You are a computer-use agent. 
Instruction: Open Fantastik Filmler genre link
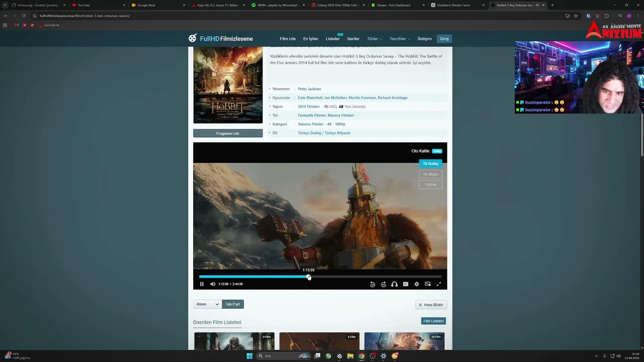pos(312,115)
